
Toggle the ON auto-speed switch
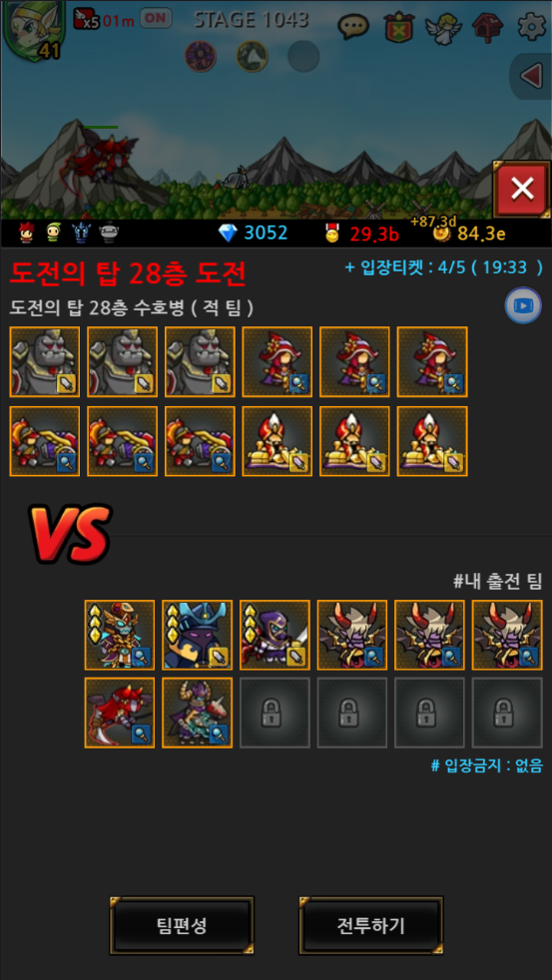(156, 18)
